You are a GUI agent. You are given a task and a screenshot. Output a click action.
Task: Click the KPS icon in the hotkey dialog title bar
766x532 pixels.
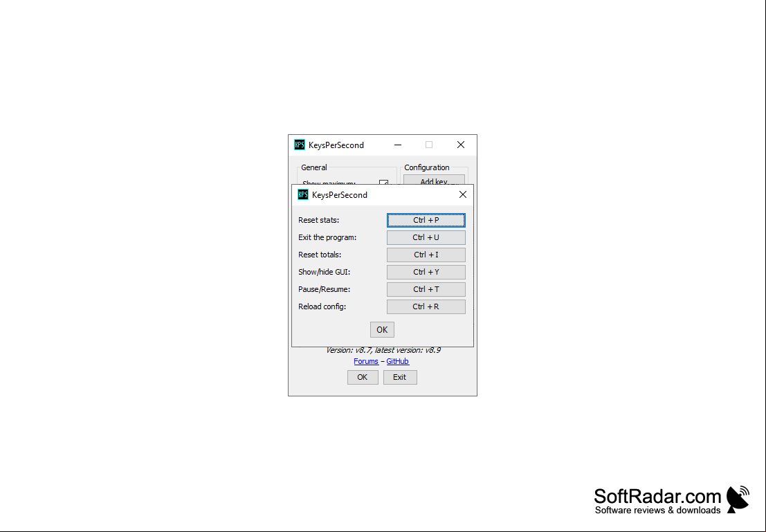click(x=303, y=195)
